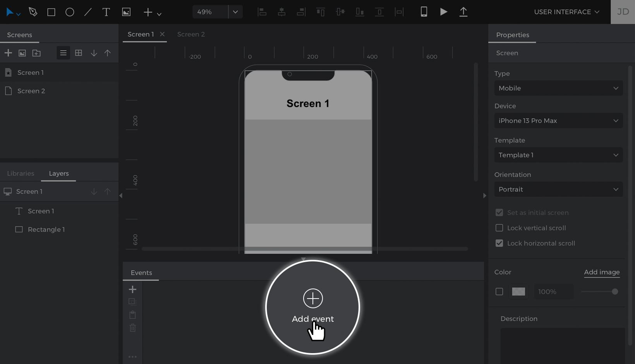This screenshot has width=635, height=364.
Task: Enable Lock vertical scroll checkbox
Action: point(499,228)
